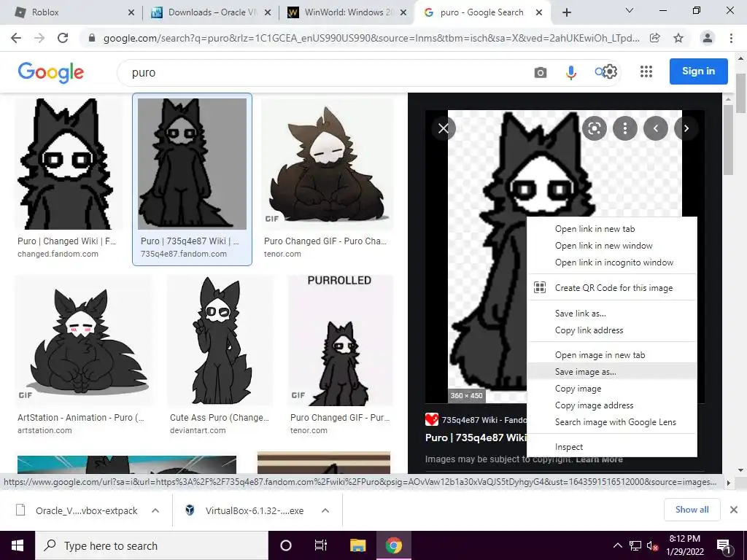747x560 pixels.
Task: Click the Chrome icon on the taskbar
Action: [x=393, y=545]
